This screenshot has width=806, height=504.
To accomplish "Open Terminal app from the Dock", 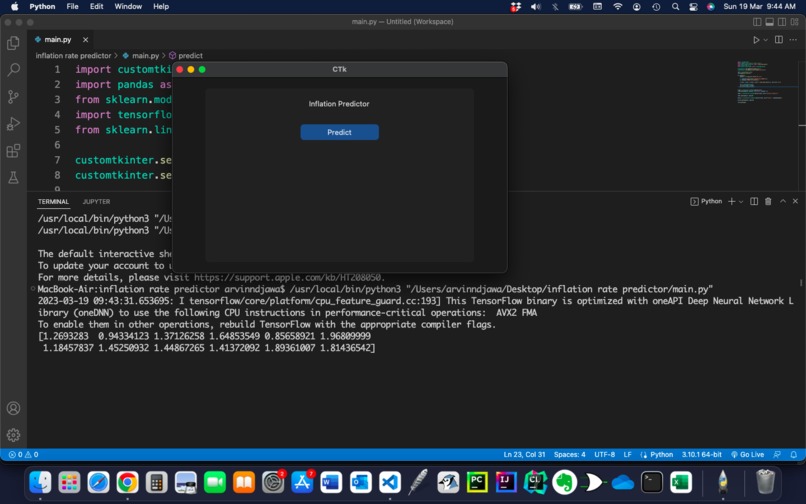I will (652, 483).
